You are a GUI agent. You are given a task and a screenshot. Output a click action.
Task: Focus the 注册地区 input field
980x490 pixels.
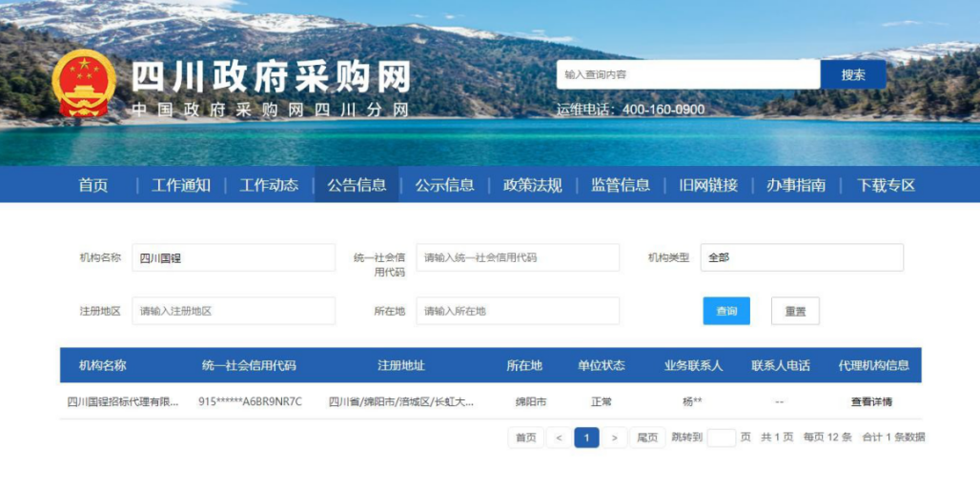click(x=234, y=311)
